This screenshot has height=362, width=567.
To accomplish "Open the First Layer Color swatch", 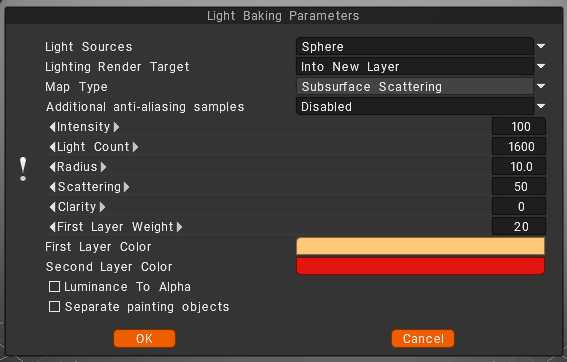I will click(x=420, y=246).
